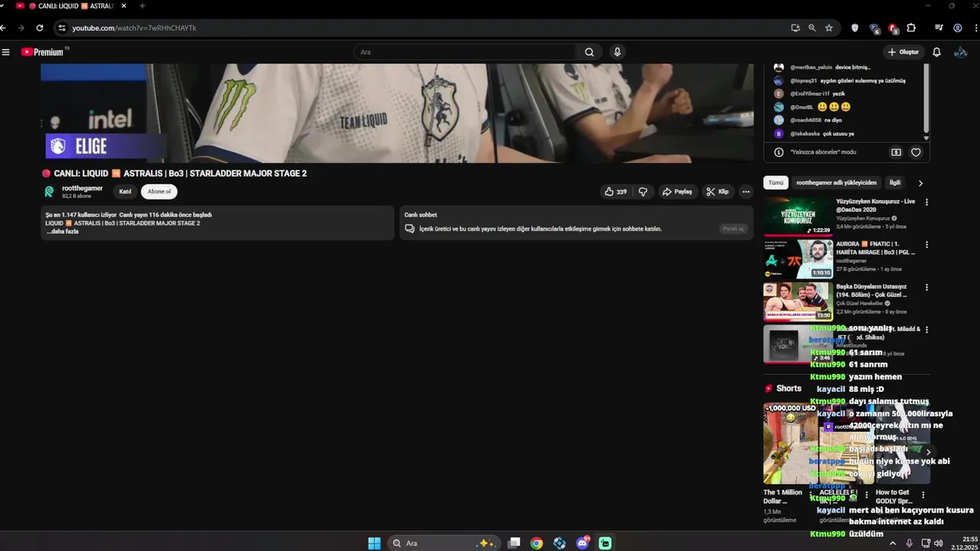This screenshot has width=980, height=551.
Task: Open the shield extension icon
Action: (x=855, y=28)
